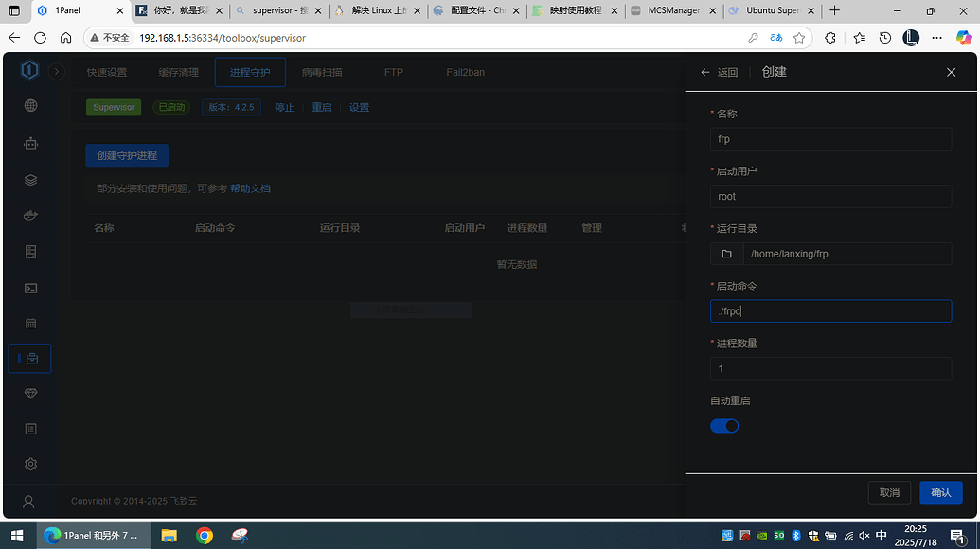Viewport: 980px width, 549px height.
Task: Open scheduled tasks via calendar sidebar icon
Action: (x=29, y=324)
